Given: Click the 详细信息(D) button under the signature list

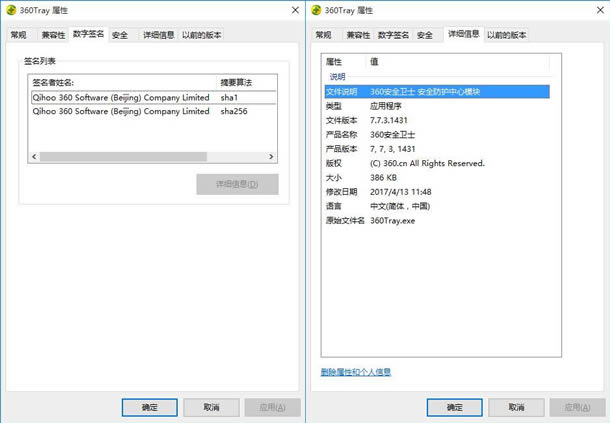Looking at the screenshot, I should 236,185.
